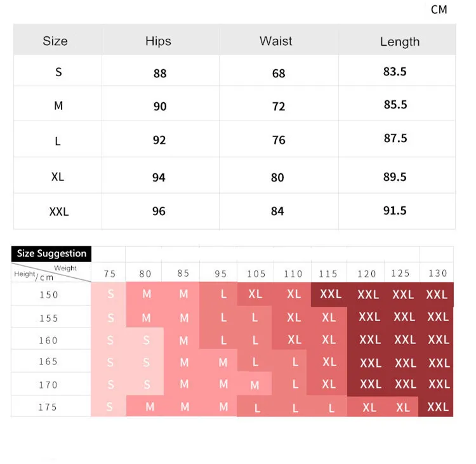Click the M cell at height 170 weight 105
The height and width of the screenshot is (464, 476).
(x=255, y=385)
